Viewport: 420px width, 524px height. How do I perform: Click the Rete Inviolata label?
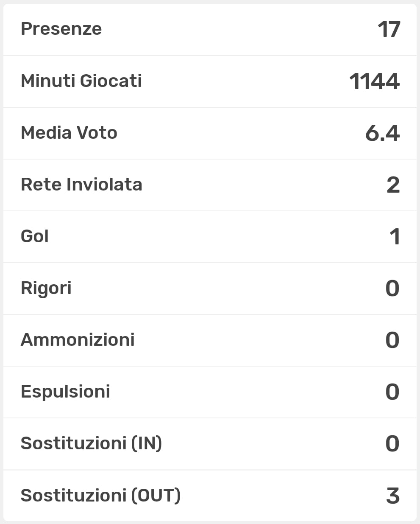tap(81, 184)
